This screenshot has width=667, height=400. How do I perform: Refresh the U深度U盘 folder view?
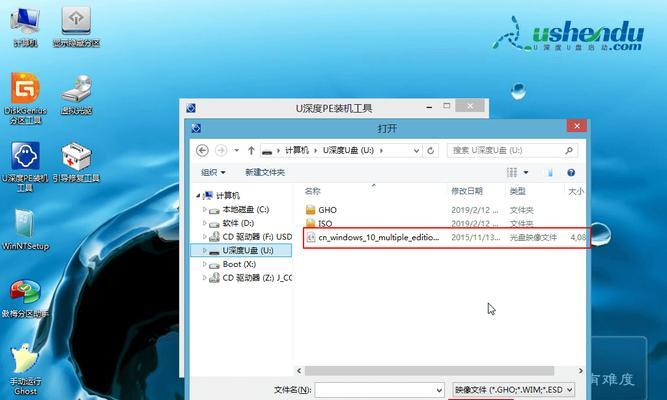click(430, 150)
